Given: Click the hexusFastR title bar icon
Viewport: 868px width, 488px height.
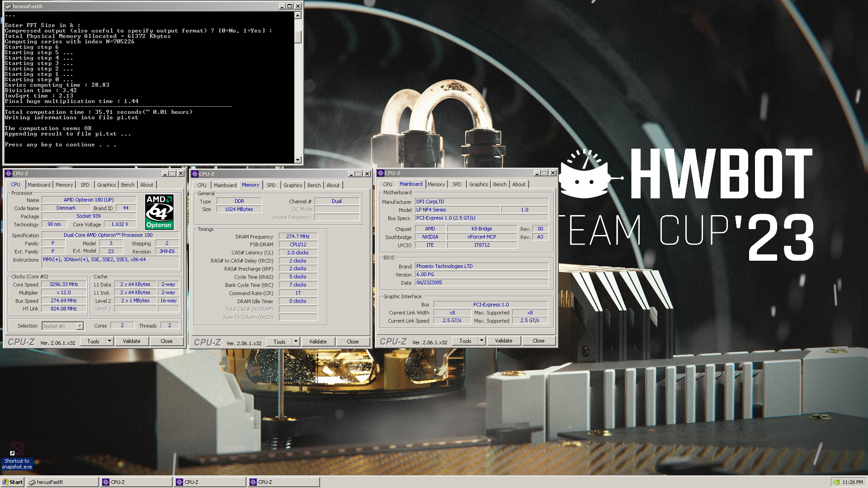Looking at the screenshot, I should click(8, 6).
